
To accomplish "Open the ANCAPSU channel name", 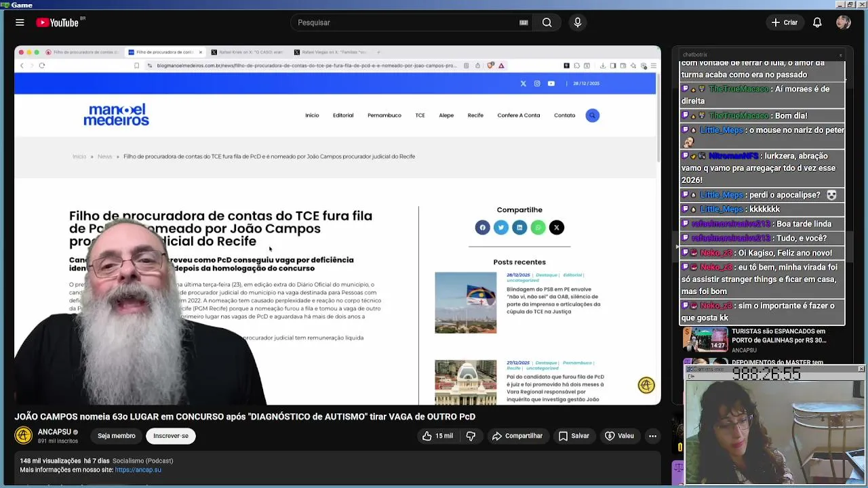I will pyautogui.click(x=54, y=432).
